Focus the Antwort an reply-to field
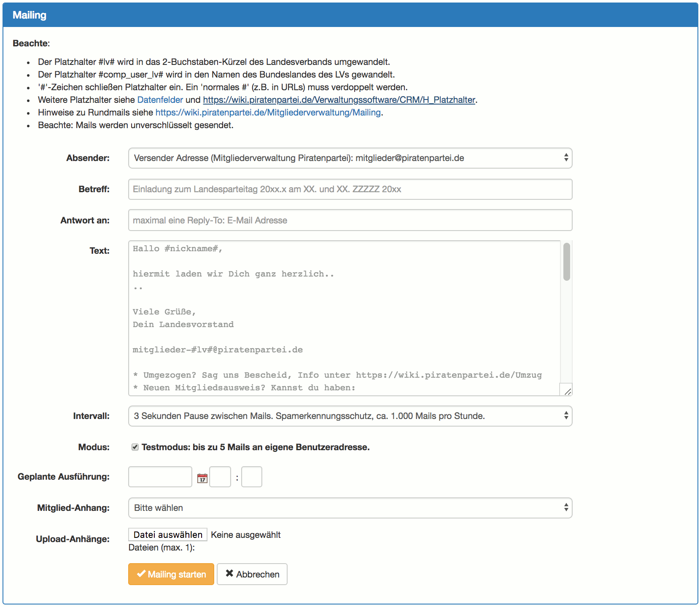 (350, 220)
